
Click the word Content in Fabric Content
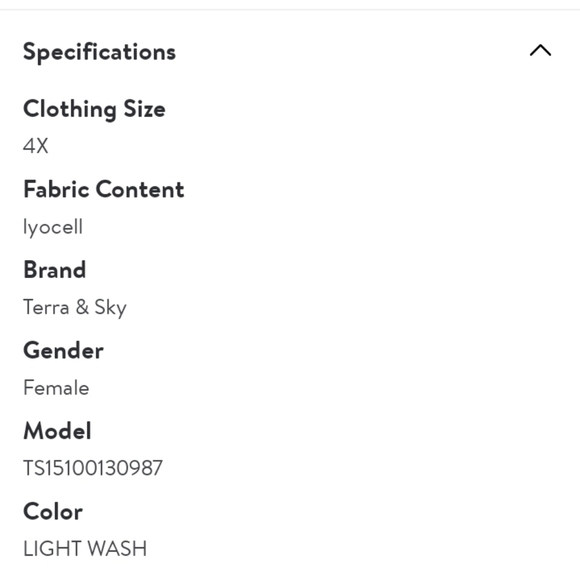tap(140, 189)
